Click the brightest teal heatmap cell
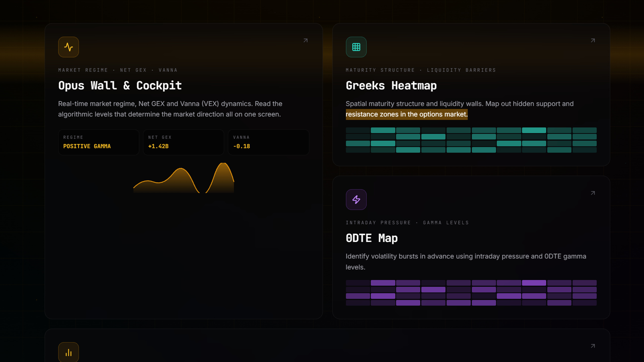644x362 pixels. click(534, 130)
